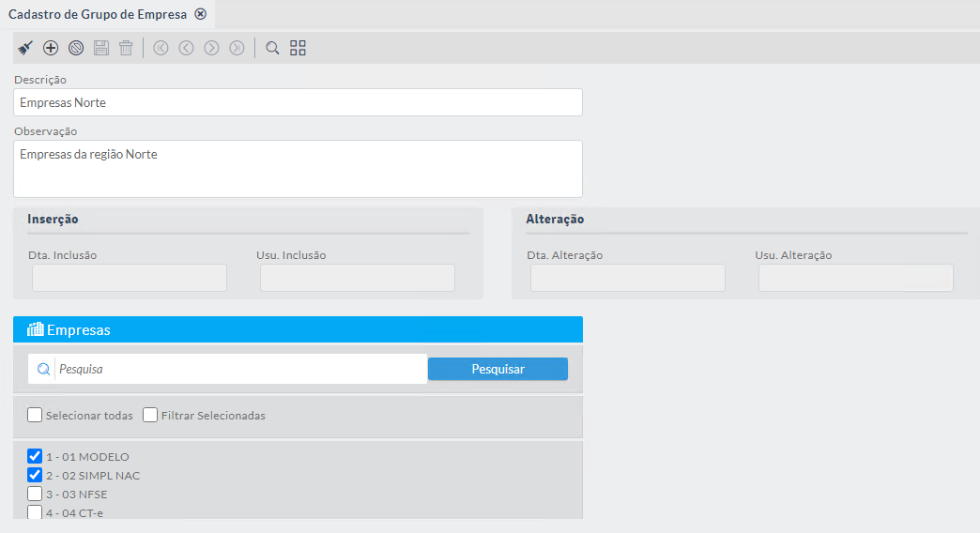
Task: Click the Pesquisar button
Action: click(x=498, y=370)
